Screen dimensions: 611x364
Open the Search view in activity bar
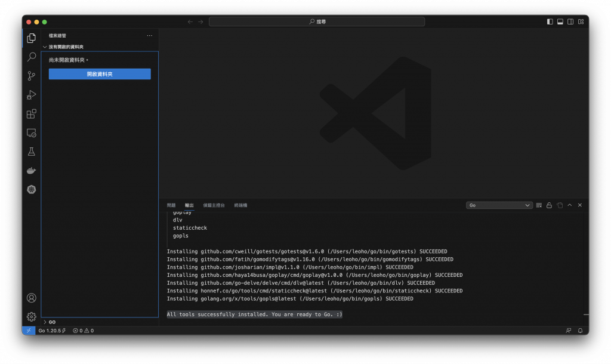(x=32, y=57)
